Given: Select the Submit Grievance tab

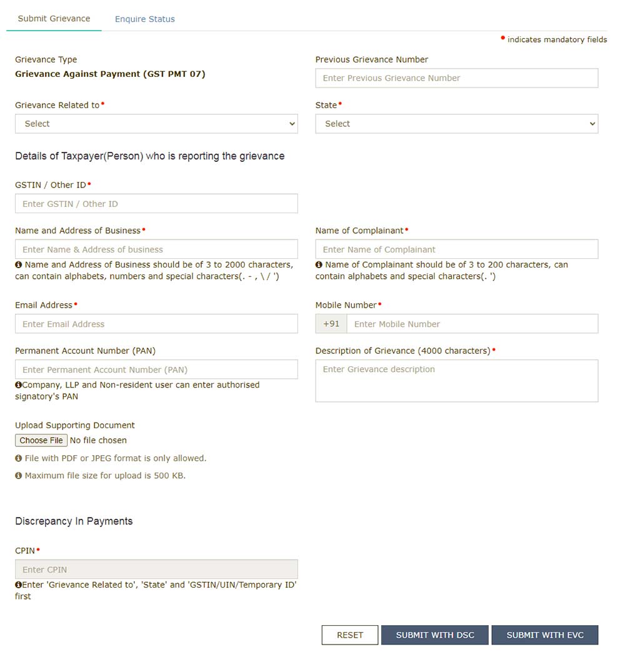Looking at the screenshot, I should click(x=54, y=19).
